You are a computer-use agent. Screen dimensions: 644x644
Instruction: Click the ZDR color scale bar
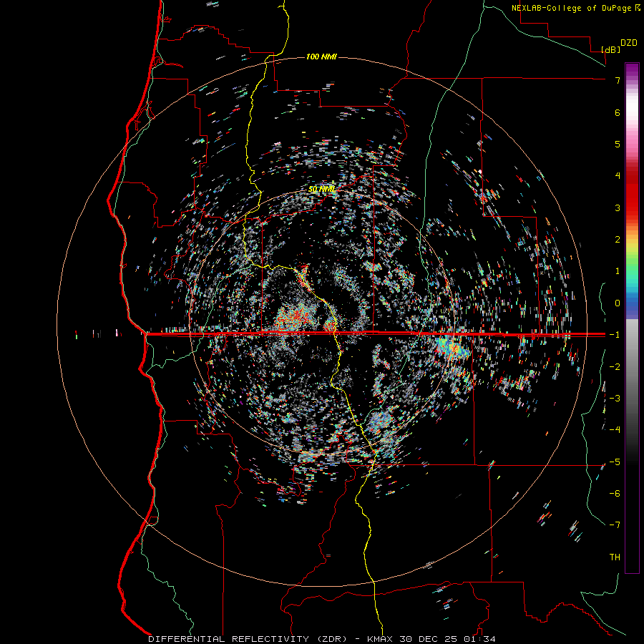pyautogui.click(x=632, y=318)
